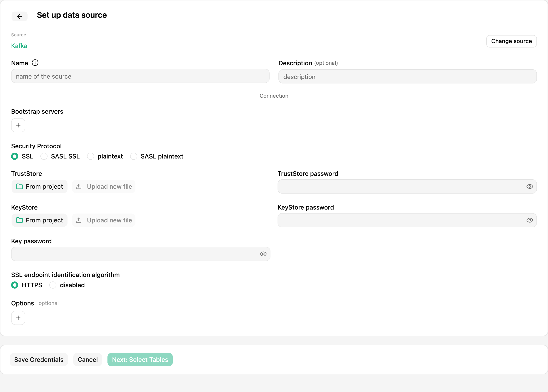Upload new file for KeyStore
This screenshot has height=392, width=548.
(103, 220)
